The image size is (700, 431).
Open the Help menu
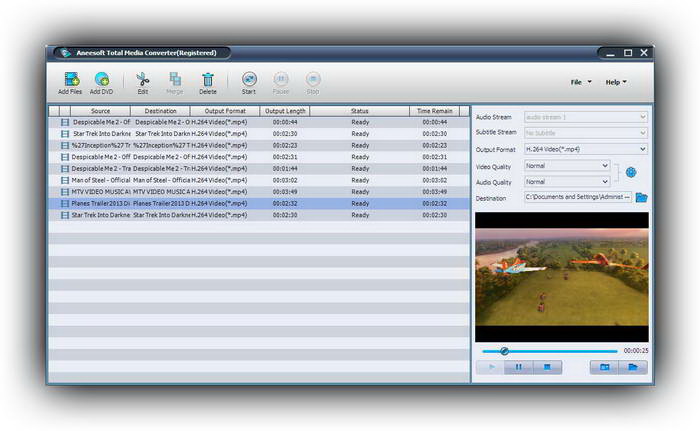(x=616, y=82)
